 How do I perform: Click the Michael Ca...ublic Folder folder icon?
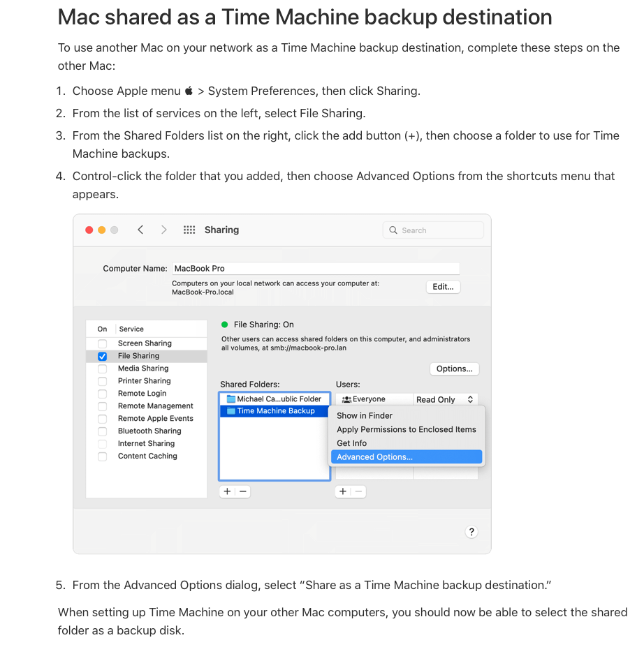[231, 399]
